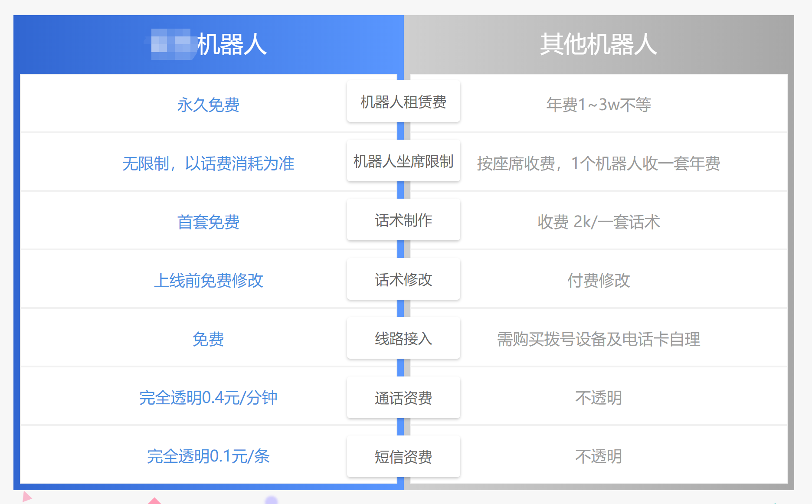
Task: Click the blue '机器人' column header
Action: (209, 44)
